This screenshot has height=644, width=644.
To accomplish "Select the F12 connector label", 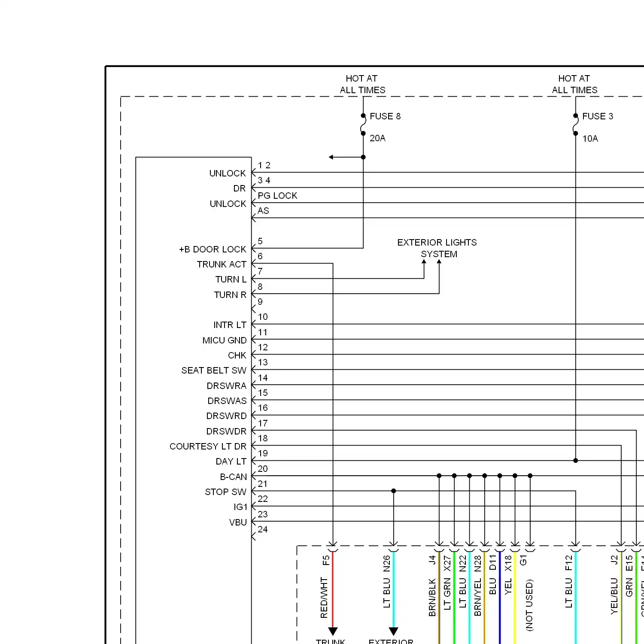I will coord(568,563).
